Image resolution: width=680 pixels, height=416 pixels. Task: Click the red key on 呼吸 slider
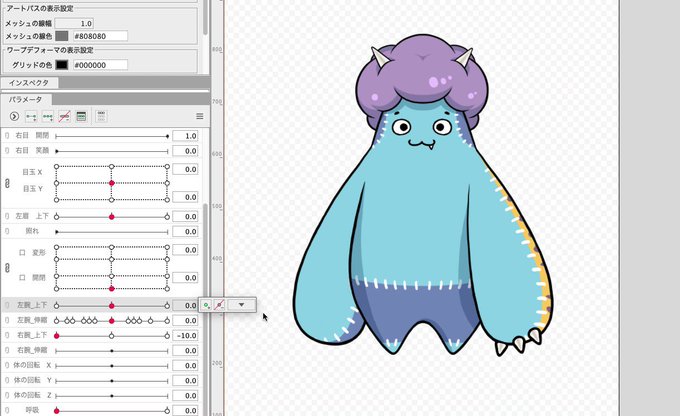(56, 411)
